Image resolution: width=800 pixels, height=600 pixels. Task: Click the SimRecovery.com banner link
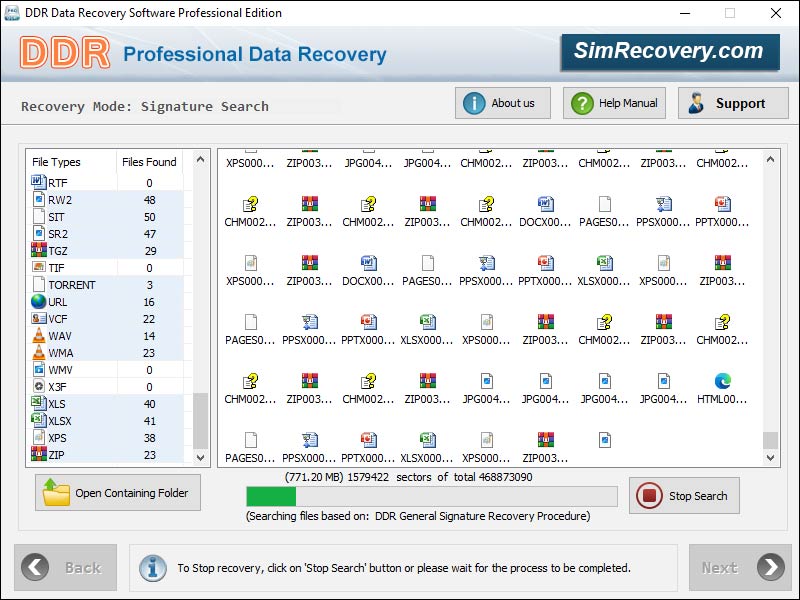(670, 51)
